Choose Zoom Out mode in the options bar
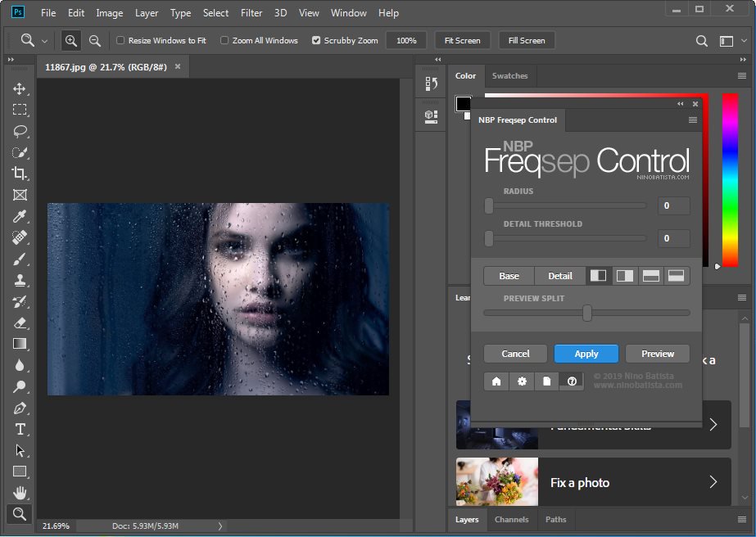The width and height of the screenshot is (756, 537). (x=95, y=40)
